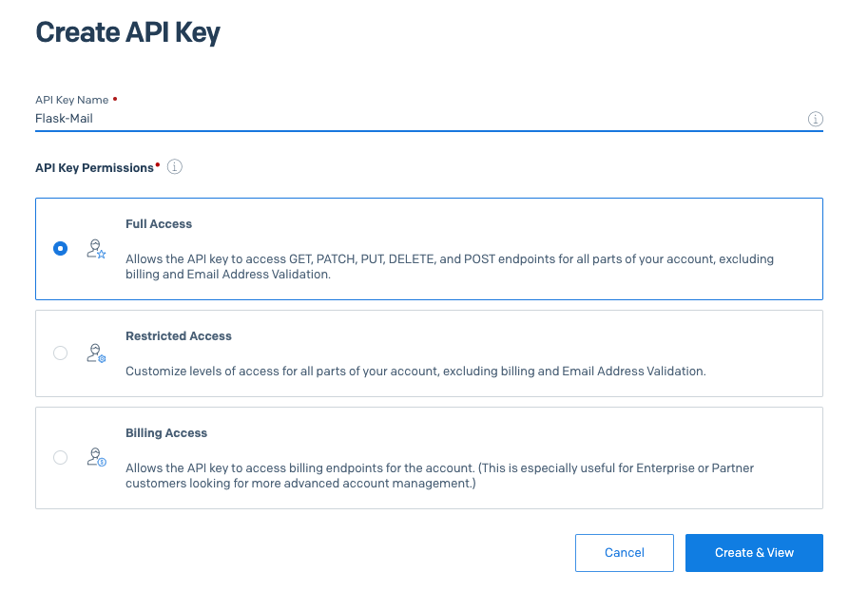Image resolution: width=868 pixels, height=610 pixels.
Task: Click the Create API Key heading
Action: point(127,33)
